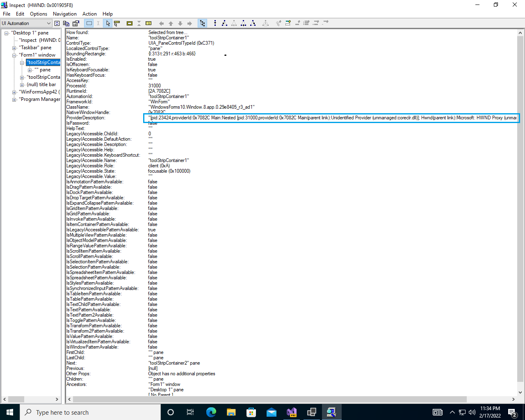The width and height of the screenshot is (525, 420).
Task: Expand the (null) title bar node
Action: (22, 85)
